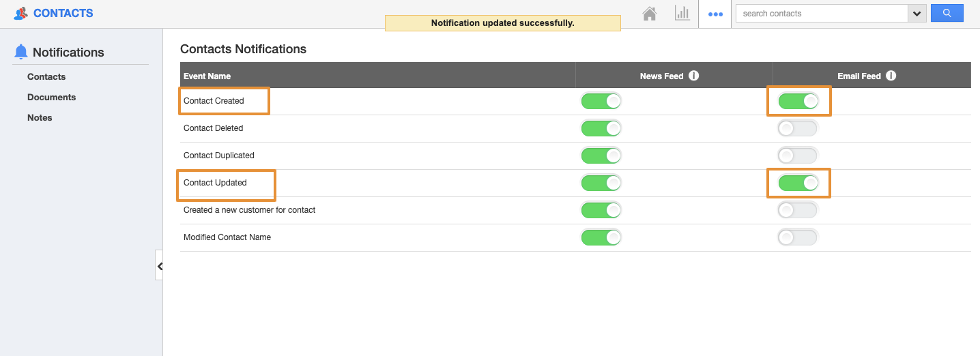This screenshot has width=980, height=356.
Task: Click the News Feed info icon
Action: coord(694,76)
